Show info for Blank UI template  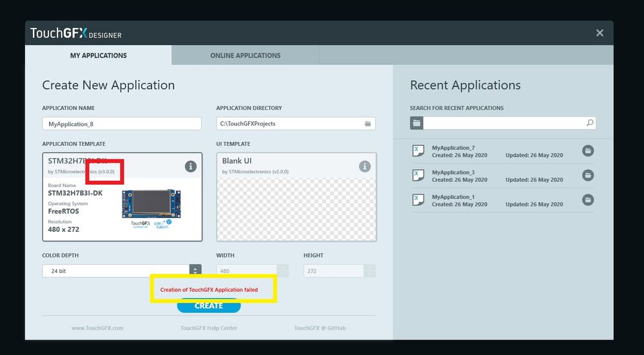(365, 166)
